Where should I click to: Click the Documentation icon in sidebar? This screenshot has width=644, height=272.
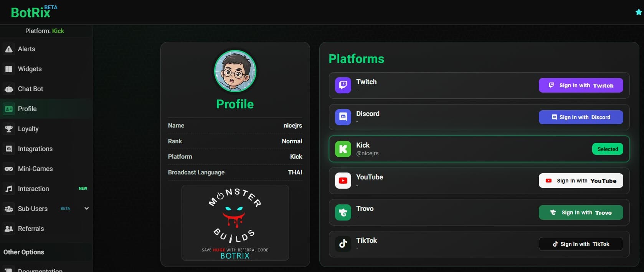pyautogui.click(x=9, y=269)
